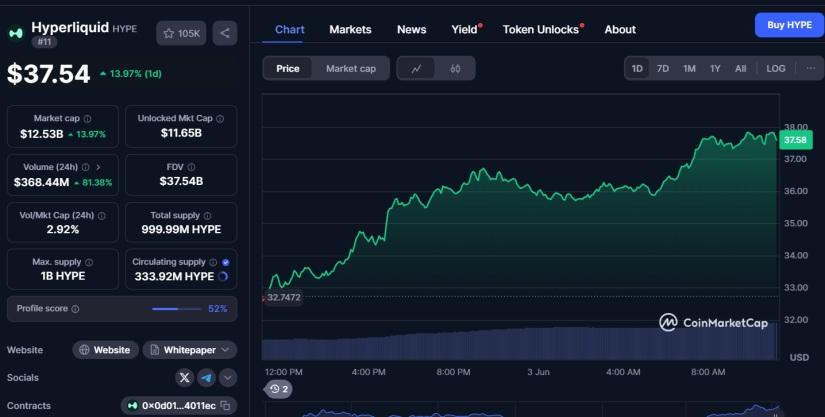
Task: Click the 52% profile score value
Action: [218, 309]
